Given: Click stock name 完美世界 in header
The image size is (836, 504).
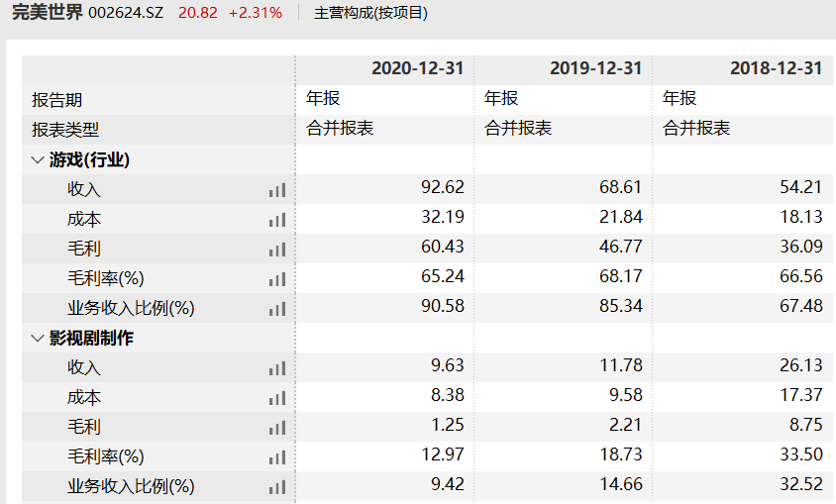Looking at the screenshot, I should [48, 12].
